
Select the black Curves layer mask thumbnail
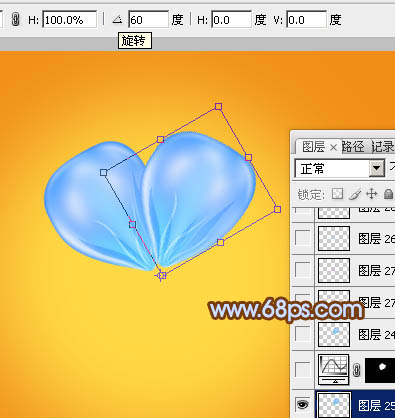pos(380,370)
